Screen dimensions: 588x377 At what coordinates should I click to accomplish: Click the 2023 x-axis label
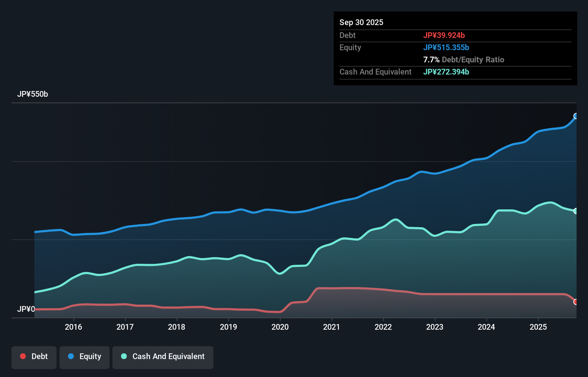point(435,327)
